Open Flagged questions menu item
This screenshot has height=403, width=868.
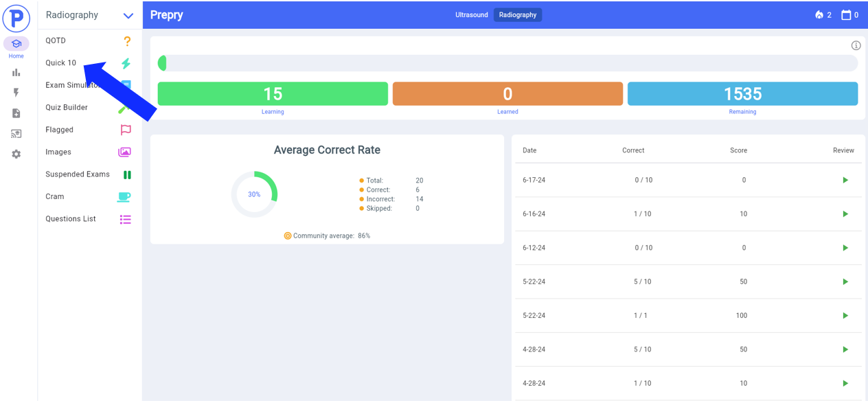click(89, 130)
